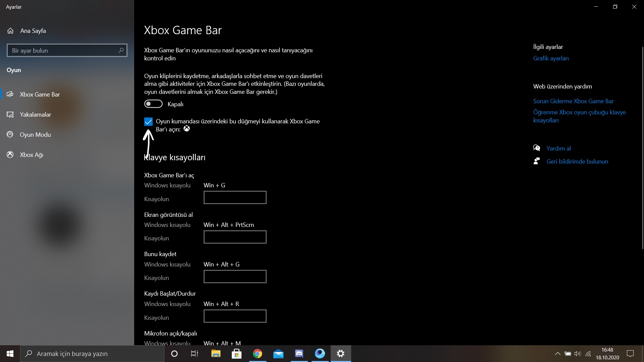Image resolution: width=644 pixels, height=362 pixels.
Task: Open Google Chrome from taskbar
Action: tap(257, 354)
